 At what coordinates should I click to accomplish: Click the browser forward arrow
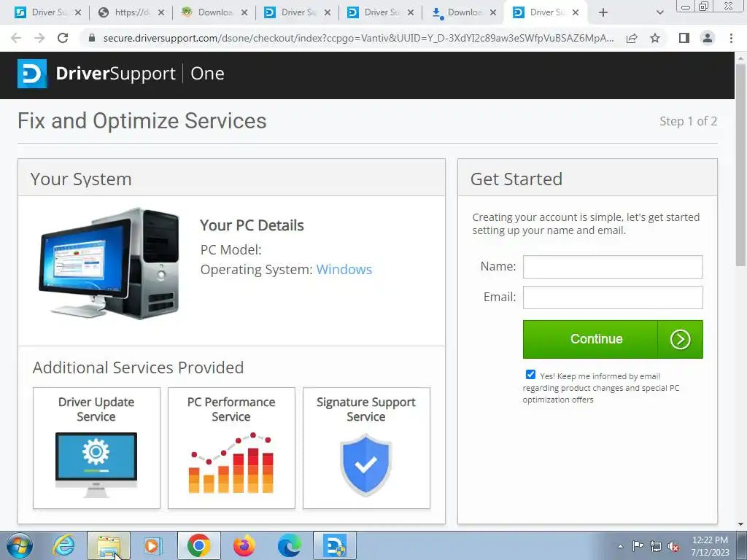[x=39, y=38]
